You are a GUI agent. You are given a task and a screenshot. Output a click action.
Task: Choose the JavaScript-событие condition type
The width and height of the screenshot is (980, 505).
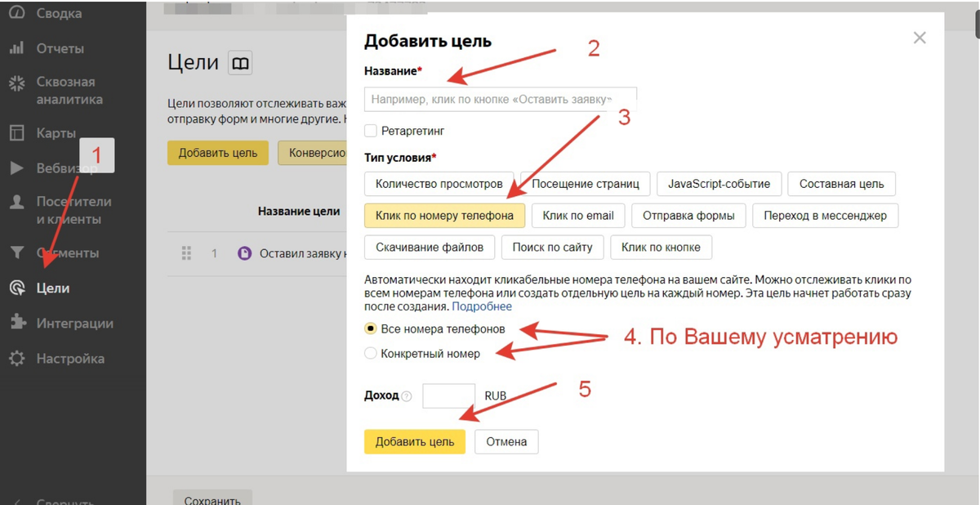[719, 184]
